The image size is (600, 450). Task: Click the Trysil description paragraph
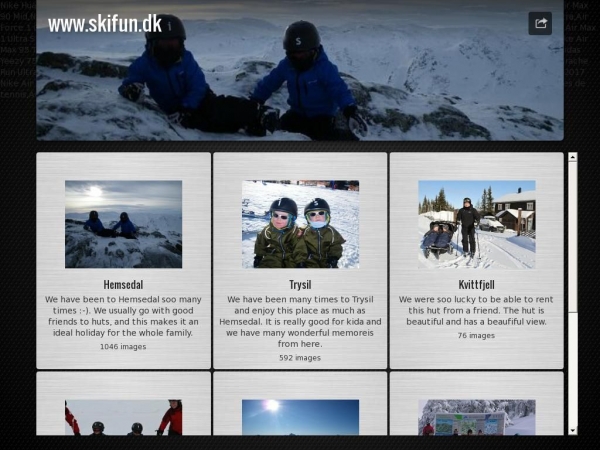pos(300,321)
